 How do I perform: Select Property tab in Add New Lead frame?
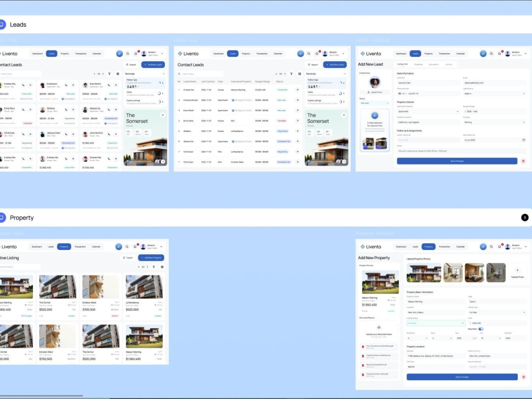428,54
